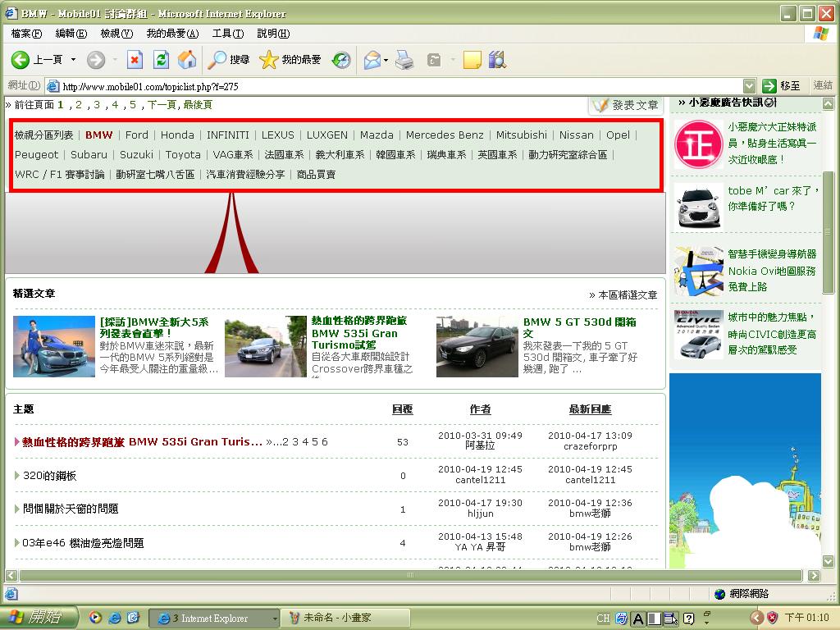
Task: Open the black BMW 5 GT thumbnail
Action: (x=477, y=347)
